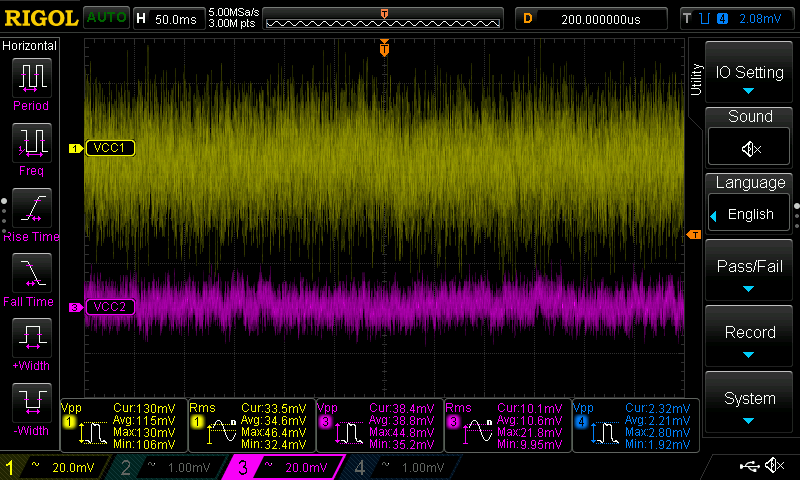The image size is (800, 480).
Task: Open the IO Setting menu
Action: [x=749, y=72]
